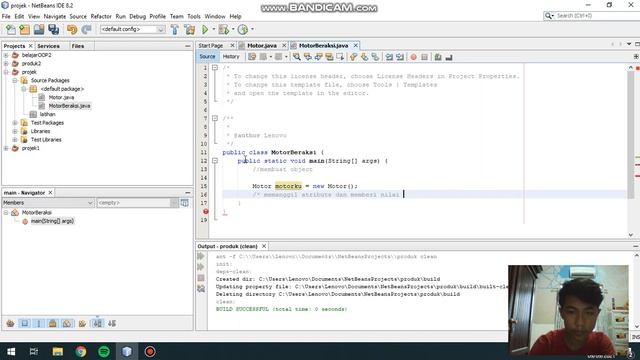This screenshot has height=360, width=640.
Task: Expand the projek1 project node
Action: [x=6, y=148]
